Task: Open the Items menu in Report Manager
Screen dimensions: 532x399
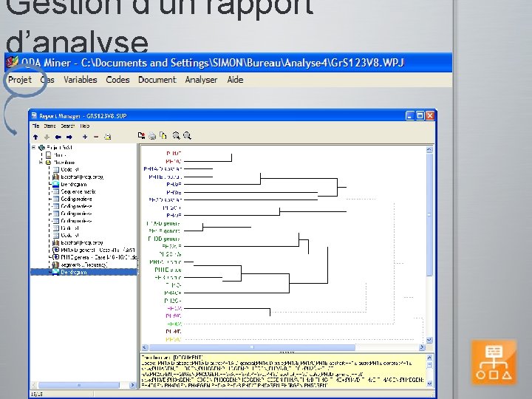Action: 50,126
